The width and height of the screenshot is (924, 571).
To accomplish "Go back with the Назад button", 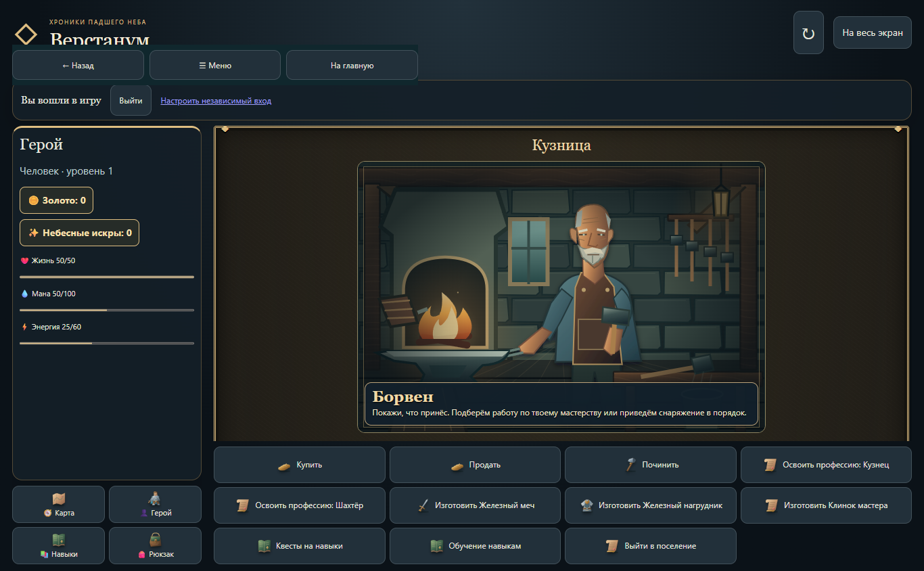I will (78, 65).
